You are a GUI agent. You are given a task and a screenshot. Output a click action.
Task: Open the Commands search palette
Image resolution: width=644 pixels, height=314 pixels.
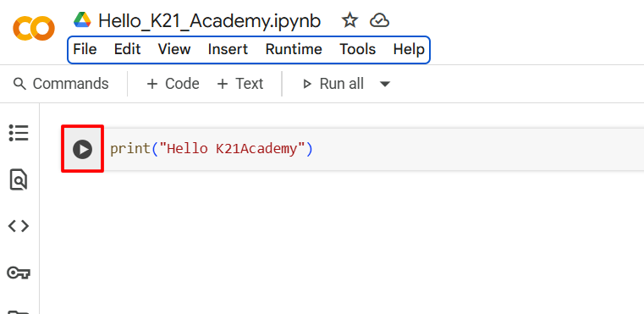point(61,84)
